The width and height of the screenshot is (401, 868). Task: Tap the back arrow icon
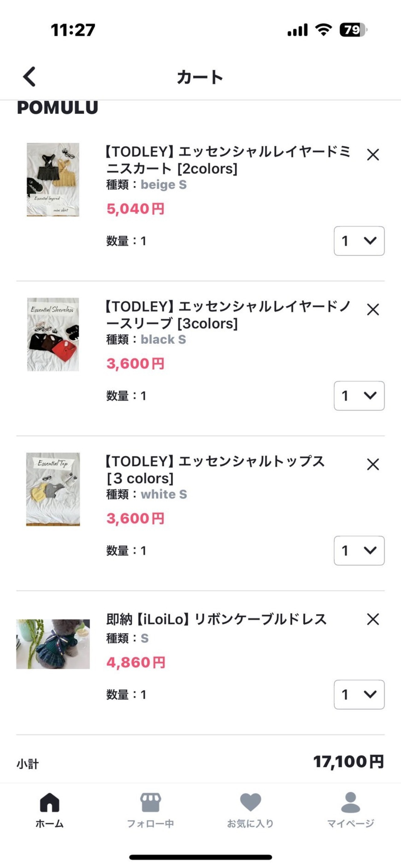coord(30,76)
